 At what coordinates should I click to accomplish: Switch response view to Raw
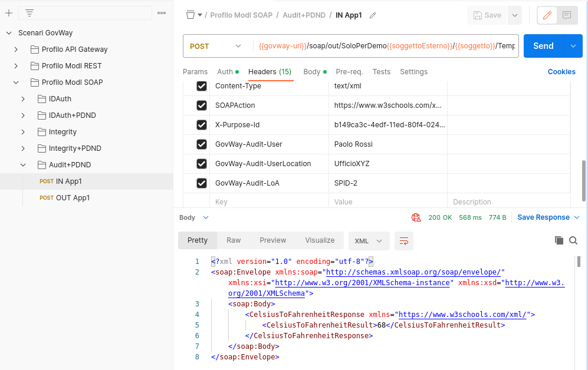[234, 240]
